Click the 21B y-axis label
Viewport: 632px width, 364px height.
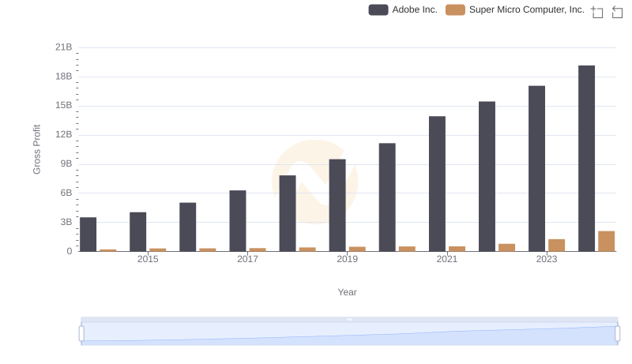click(64, 47)
